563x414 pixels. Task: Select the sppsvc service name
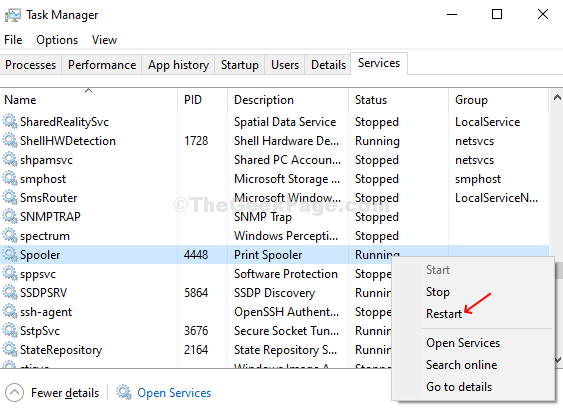click(38, 274)
